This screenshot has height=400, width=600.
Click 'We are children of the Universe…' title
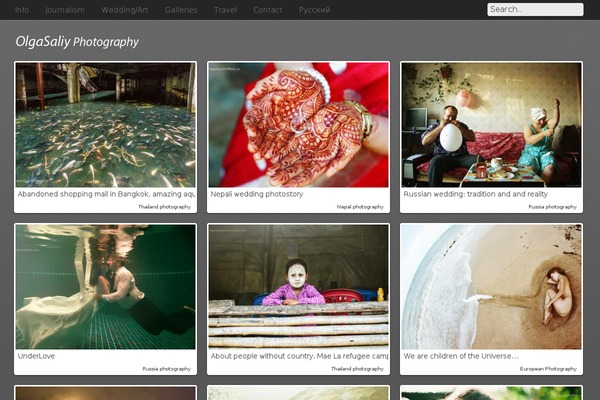[x=461, y=356]
